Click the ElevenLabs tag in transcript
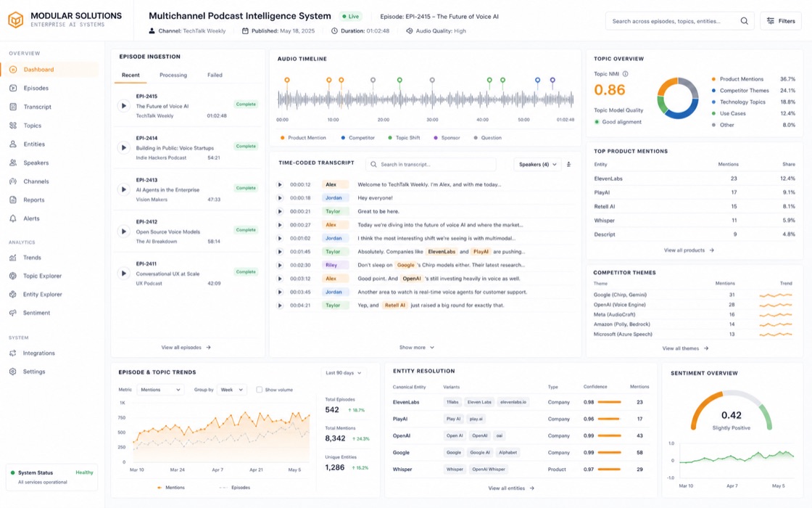 [442, 251]
